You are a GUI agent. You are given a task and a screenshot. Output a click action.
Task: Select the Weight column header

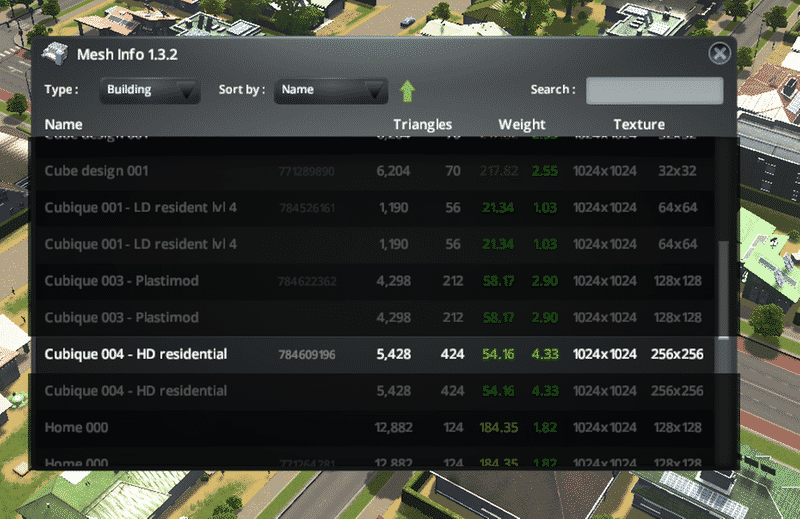pos(521,124)
